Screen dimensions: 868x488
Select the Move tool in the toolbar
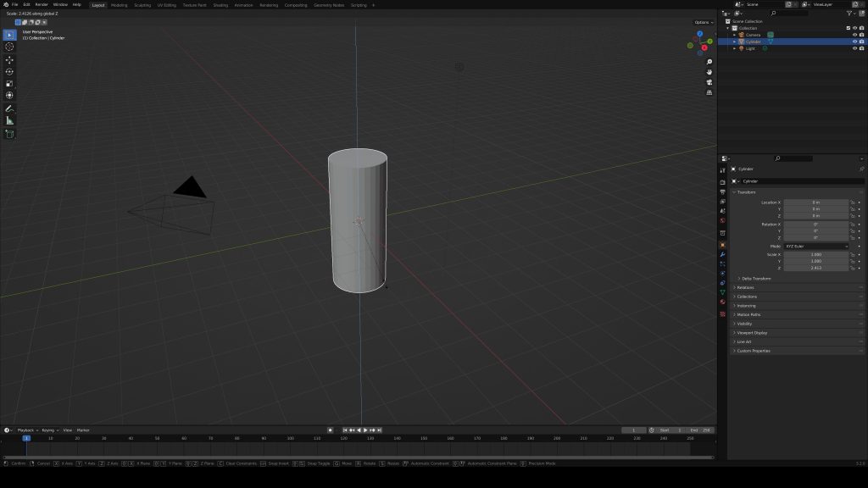(x=9, y=59)
